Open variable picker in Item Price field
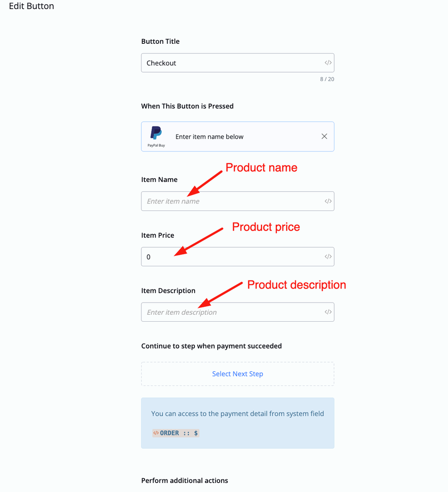This screenshot has width=448, height=492. coord(328,257)
